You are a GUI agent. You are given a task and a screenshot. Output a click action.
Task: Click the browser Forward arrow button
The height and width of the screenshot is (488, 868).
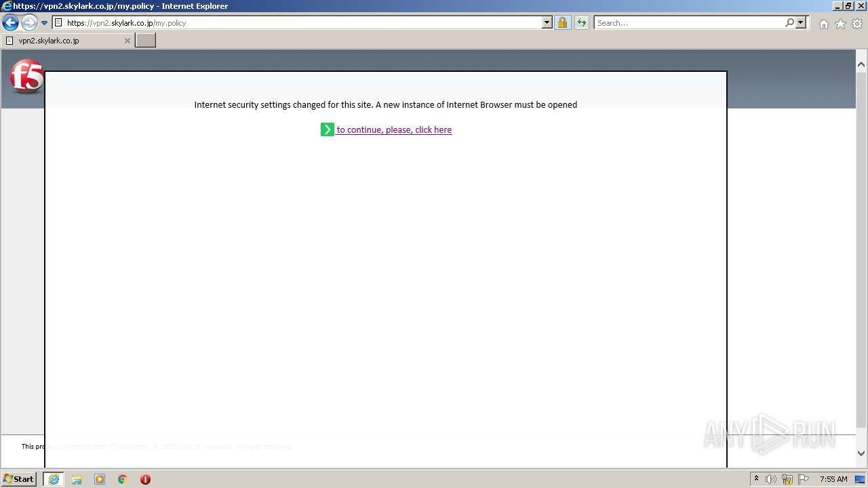point(29,22)
